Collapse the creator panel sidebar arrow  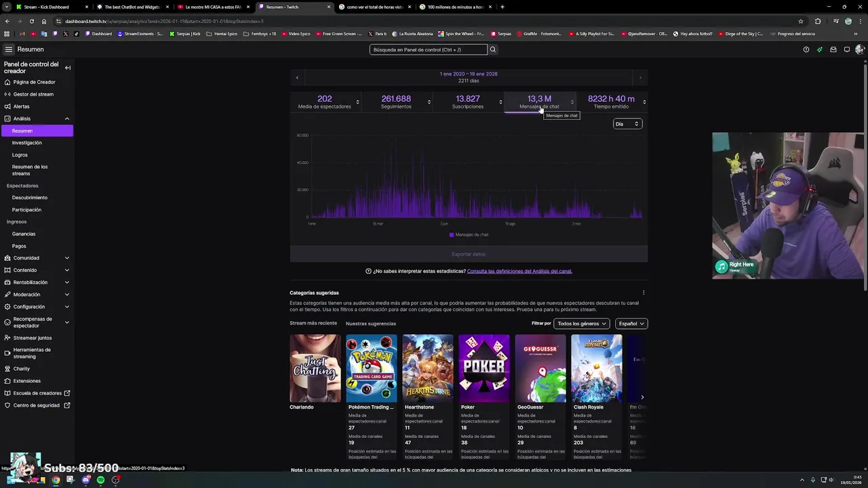pyautogui.click(x=67, y=68)
